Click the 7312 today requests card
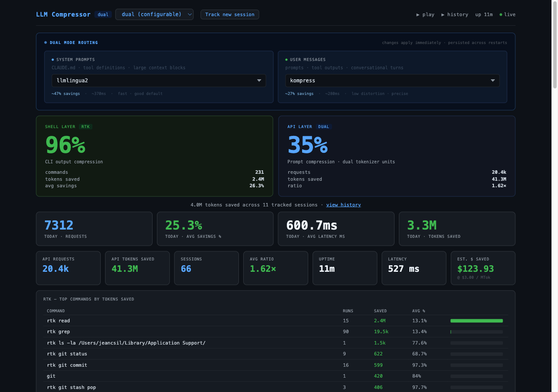Screen dimensions: 558x392 coord(94,229)
